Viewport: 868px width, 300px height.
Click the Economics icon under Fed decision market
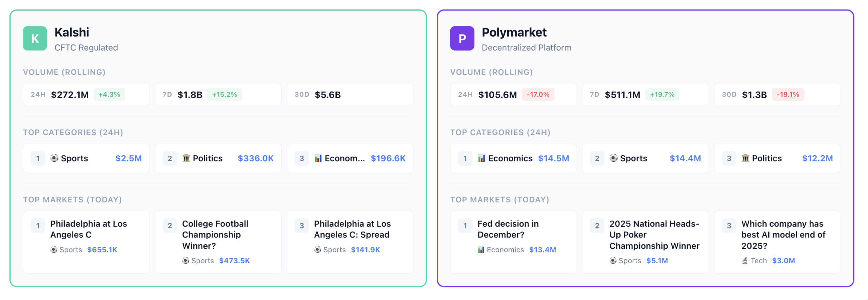(x=481, y=249)
